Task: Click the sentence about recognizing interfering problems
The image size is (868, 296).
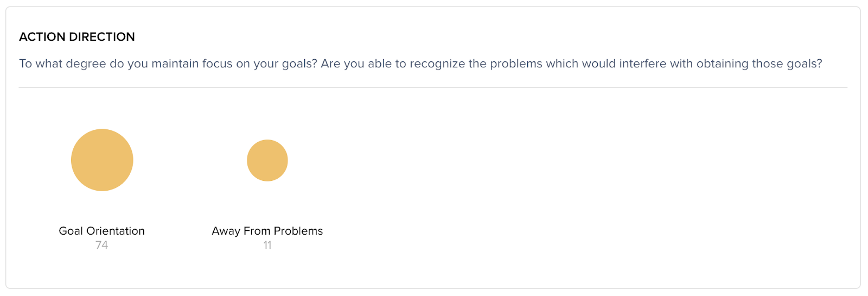Action: (x=571, y=64)
